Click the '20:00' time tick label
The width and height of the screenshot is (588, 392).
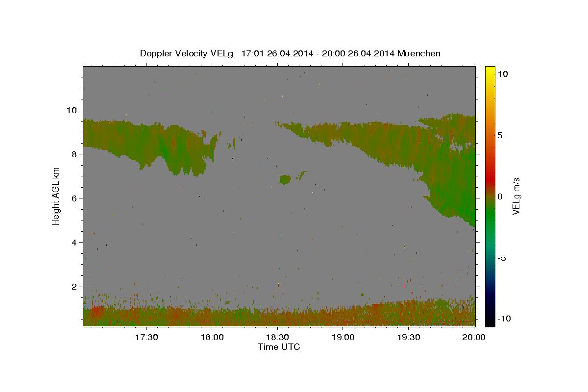pos(474,337)
